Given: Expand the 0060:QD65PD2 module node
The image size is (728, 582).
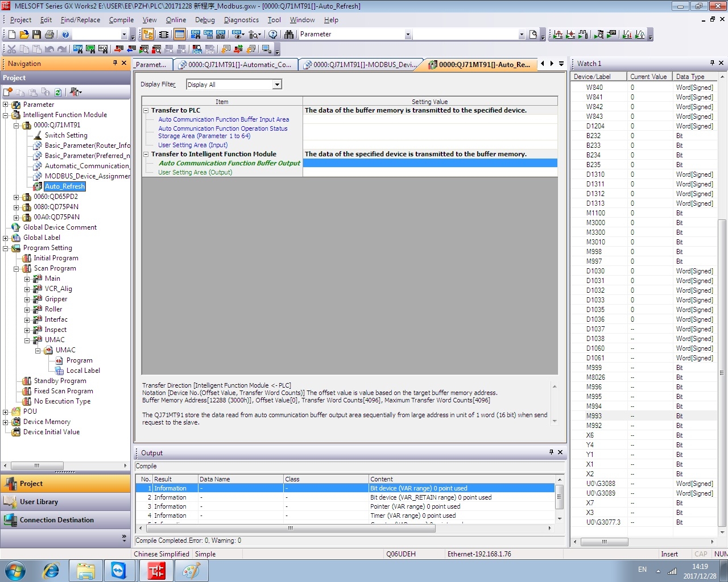Looking at the screenshot, I should 16,197.
